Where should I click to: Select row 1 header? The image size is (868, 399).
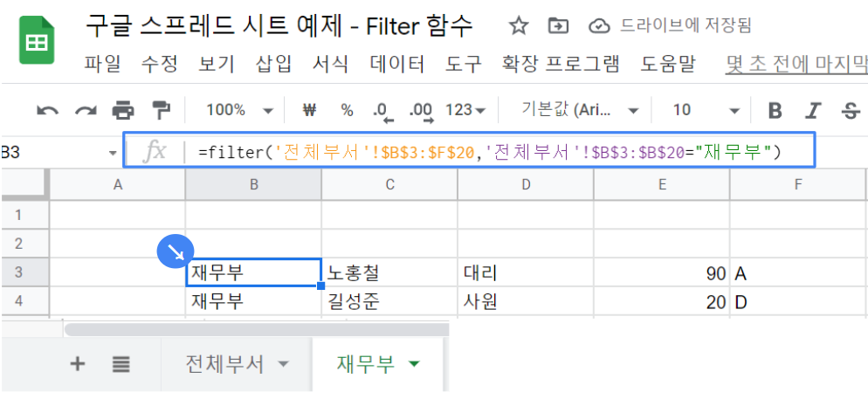point(25,214)
